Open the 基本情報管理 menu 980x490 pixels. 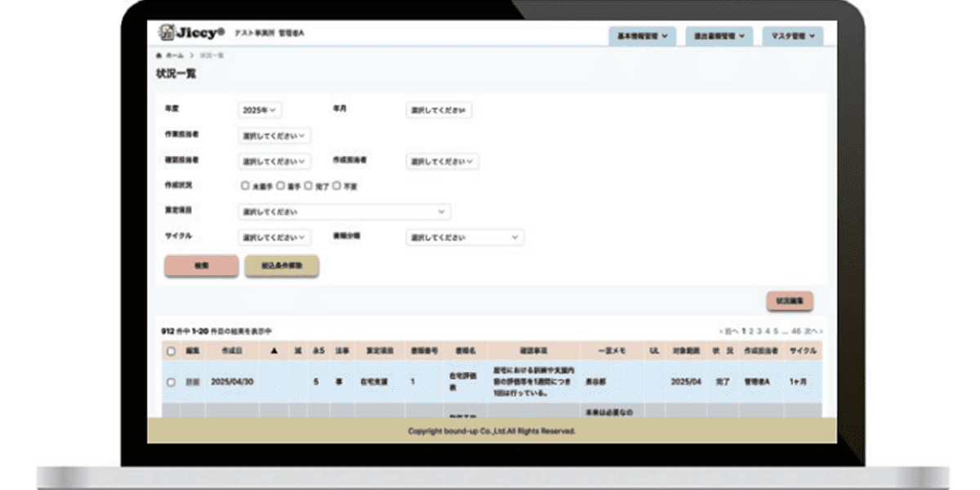642,37
